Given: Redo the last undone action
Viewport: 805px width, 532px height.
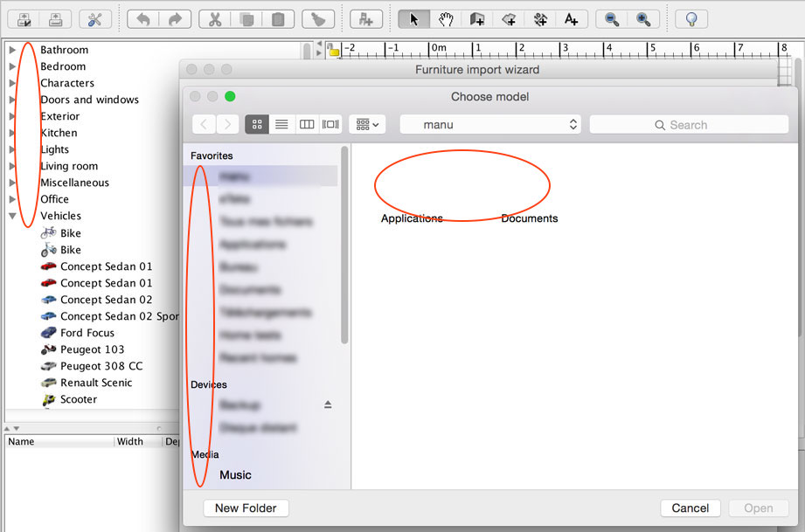Looking at the screenshot, I should coord(175,19).
